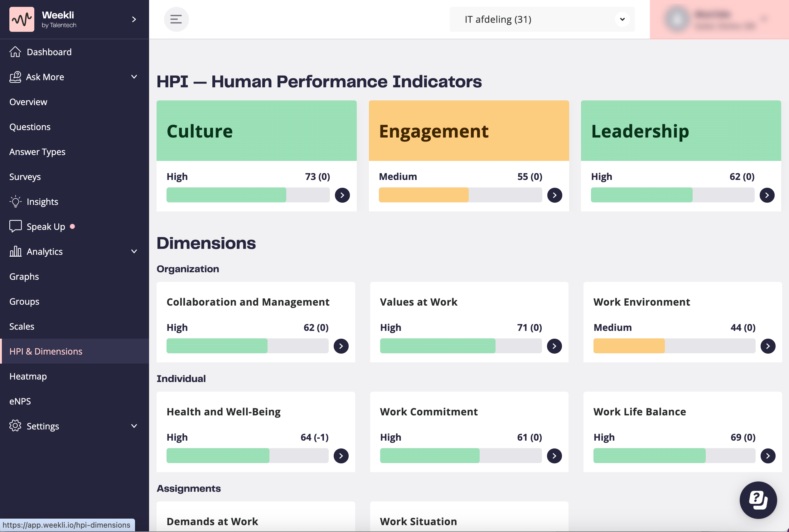The image size is (789, 532).
Task: Click the Insights lightbulb icon
Action: click(15, 201)
